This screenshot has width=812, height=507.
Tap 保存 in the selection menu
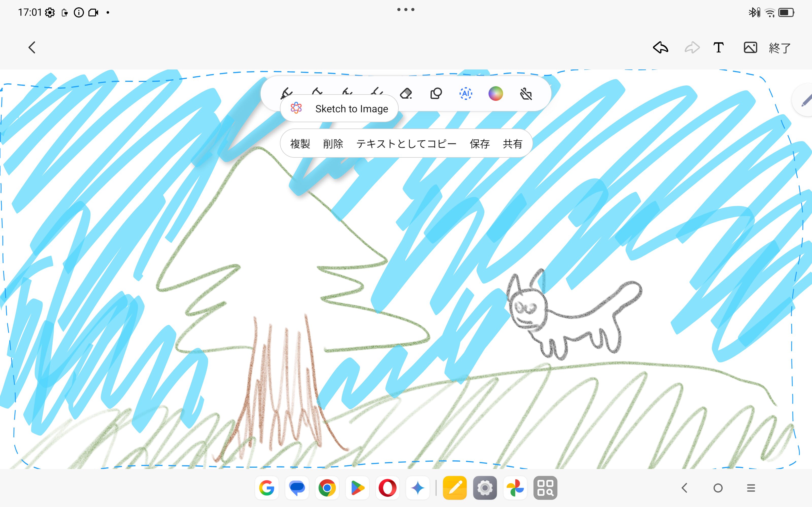[x=480, y=143]
